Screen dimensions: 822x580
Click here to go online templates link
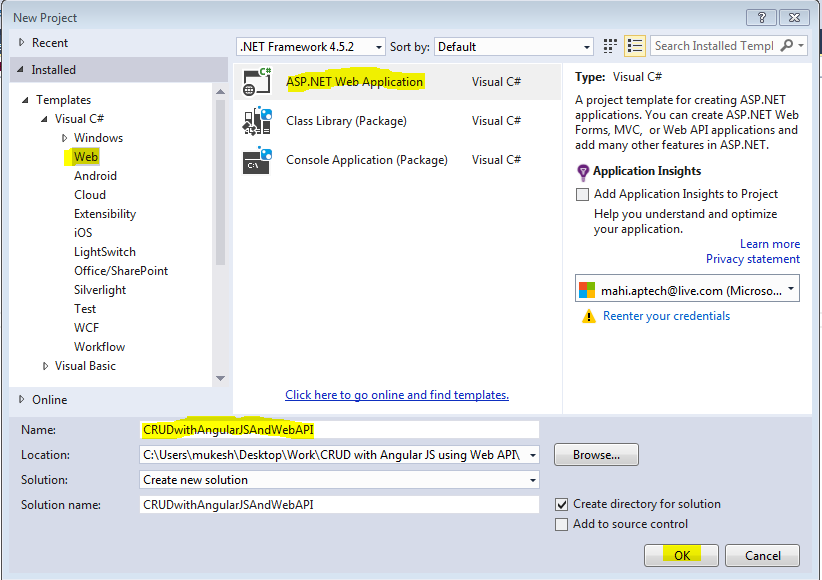pos(397,395)
